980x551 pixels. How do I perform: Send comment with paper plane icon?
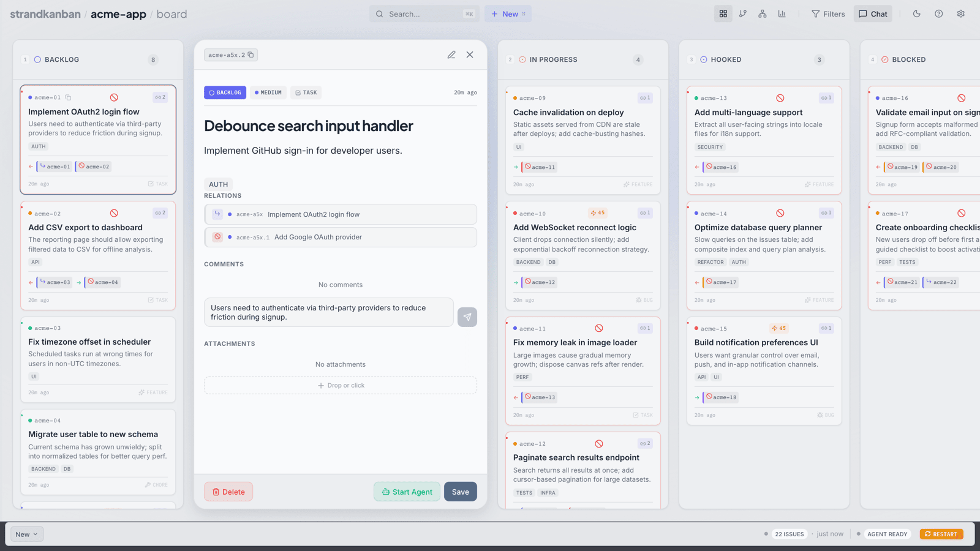pos(467,317)
